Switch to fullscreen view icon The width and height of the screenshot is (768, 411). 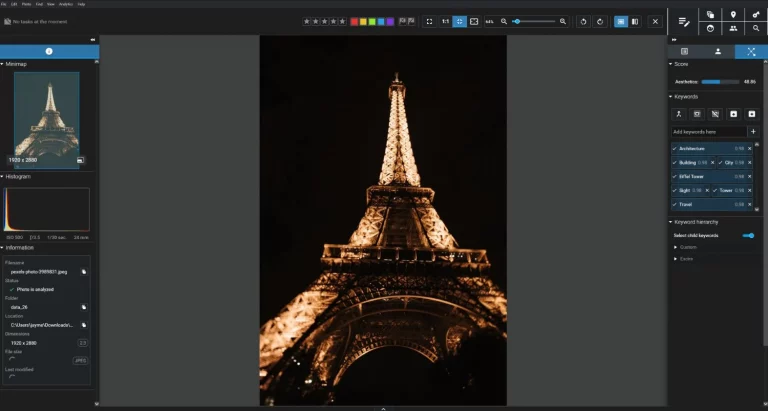(429, 21)
